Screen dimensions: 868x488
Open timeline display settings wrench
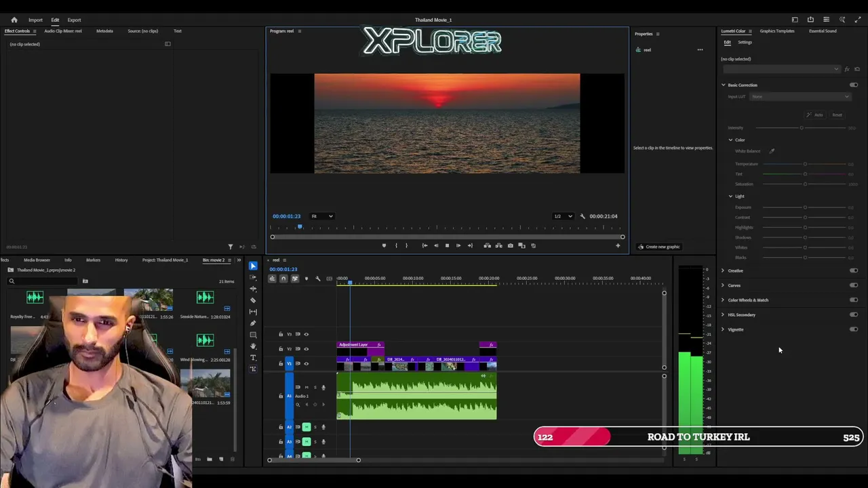[317, 279]
